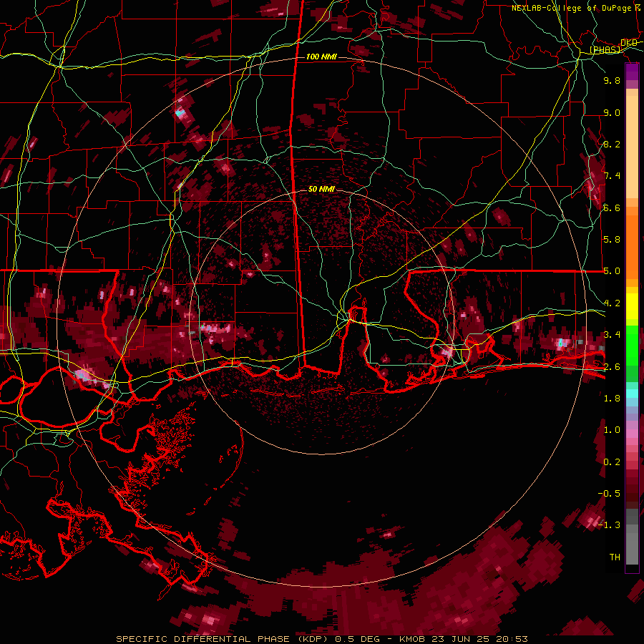Click the 1.8 value on the color scale

(612, 399)
